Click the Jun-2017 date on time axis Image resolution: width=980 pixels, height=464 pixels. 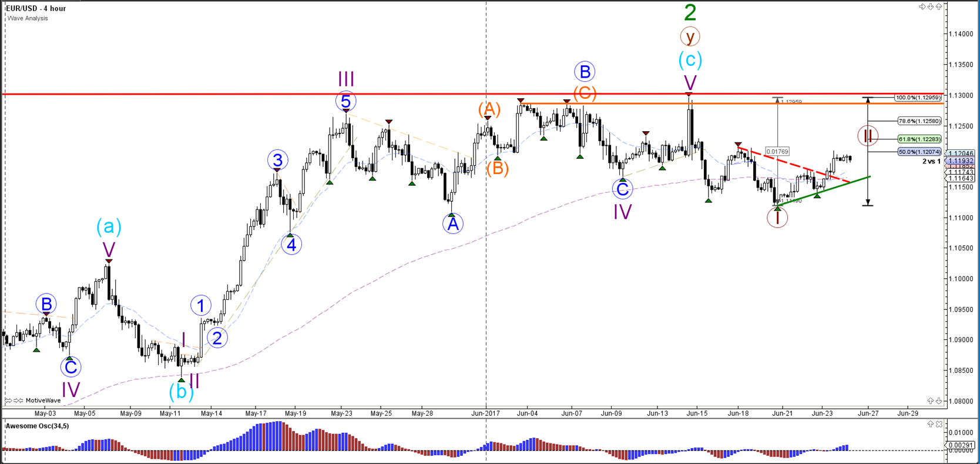pos(486,413)
